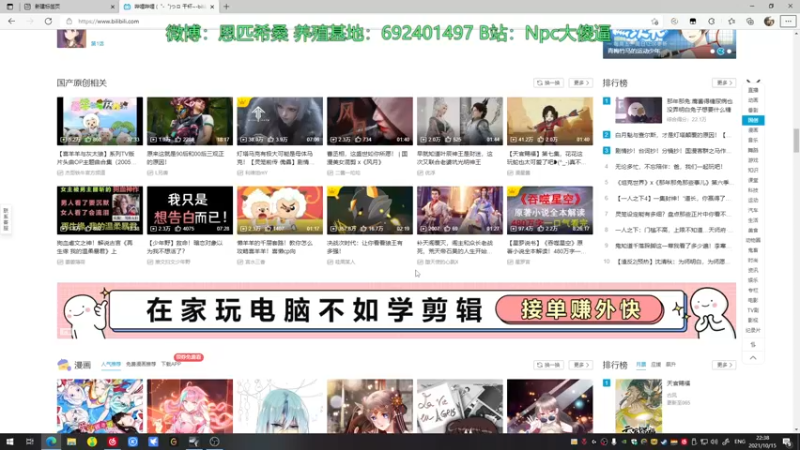This screenshot has width=800, height=450.
Task: Open Task View on the taskbar
Action: click(x=30, y=442)
